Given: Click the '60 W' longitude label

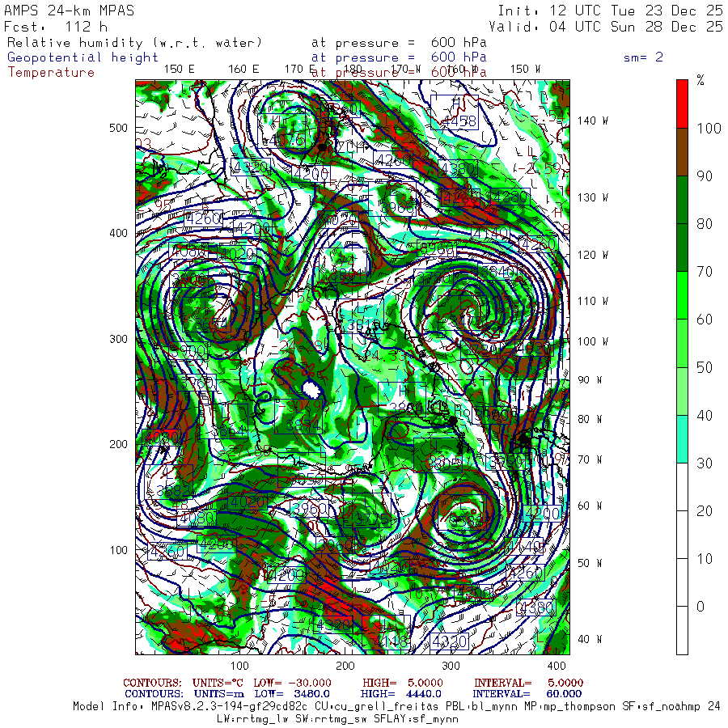Looking at the screenshot, I should 590,506.
